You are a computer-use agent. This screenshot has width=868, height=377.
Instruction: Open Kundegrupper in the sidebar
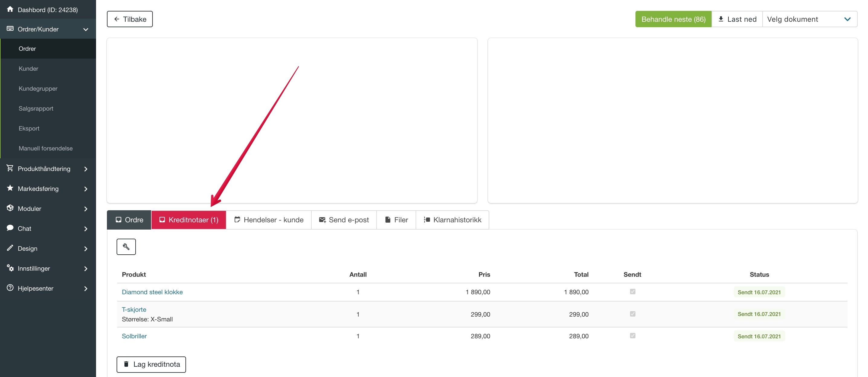point(48,88)
